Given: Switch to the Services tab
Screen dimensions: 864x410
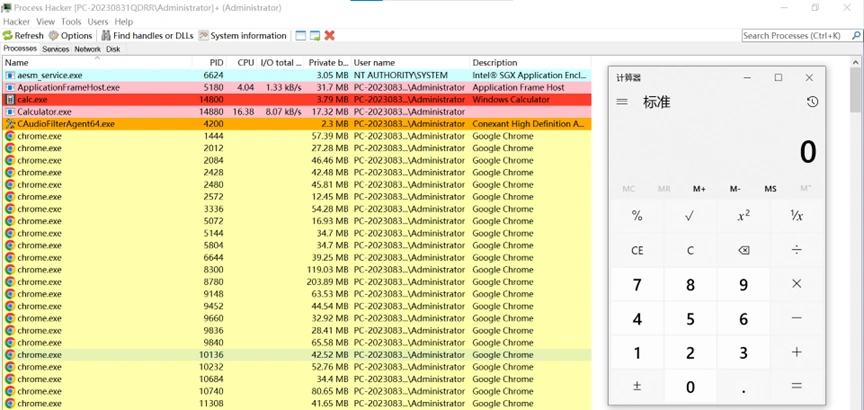Looking at the screenshot, I should pos(56,49).
